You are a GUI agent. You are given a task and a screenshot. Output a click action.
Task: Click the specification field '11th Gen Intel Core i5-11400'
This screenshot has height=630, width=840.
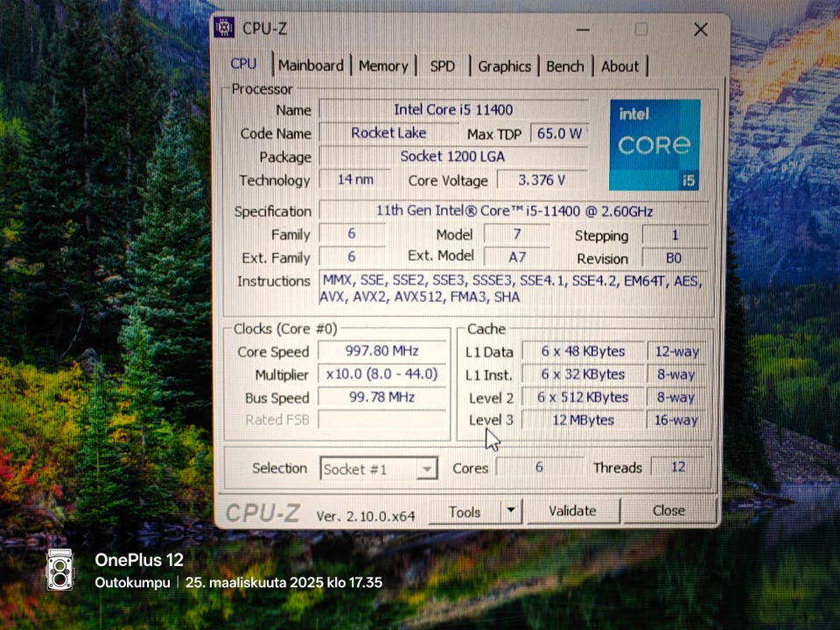514,211
